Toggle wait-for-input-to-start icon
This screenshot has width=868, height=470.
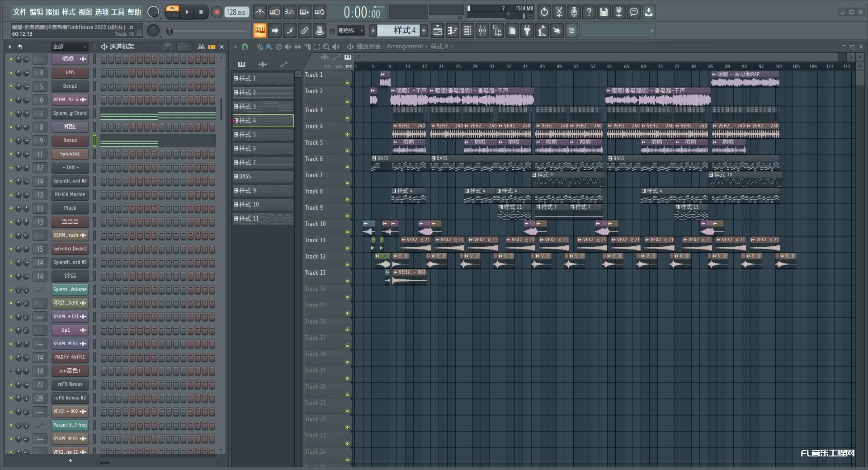[x=274, y=12]
